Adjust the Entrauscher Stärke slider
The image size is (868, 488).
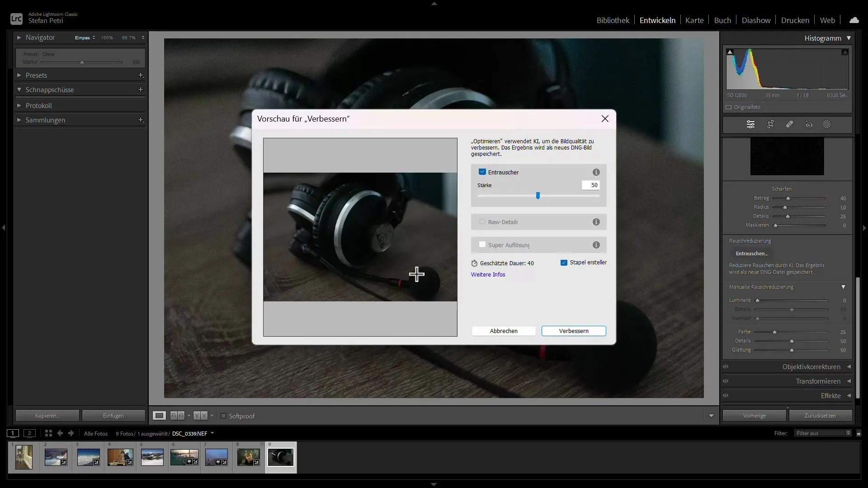[x=538, y=196]
